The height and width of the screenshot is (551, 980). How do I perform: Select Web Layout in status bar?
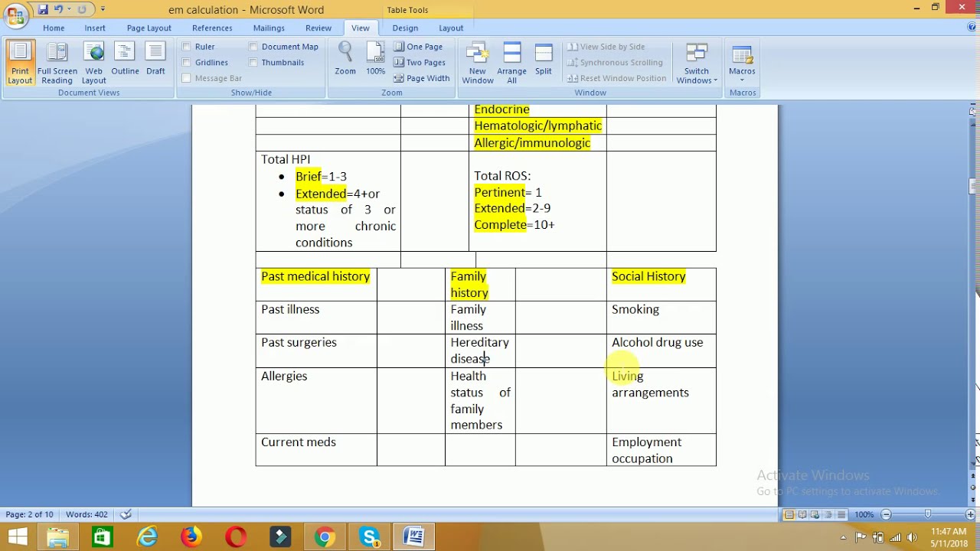(x=815, y=515)
